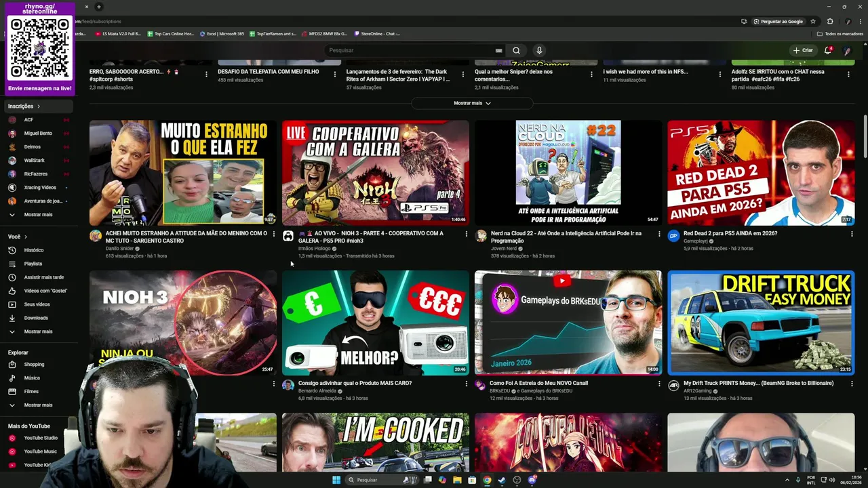Screen dimensions: 868x488
Task: Open LS Miata V2.0 bookmark
Action: coord(117,33)
